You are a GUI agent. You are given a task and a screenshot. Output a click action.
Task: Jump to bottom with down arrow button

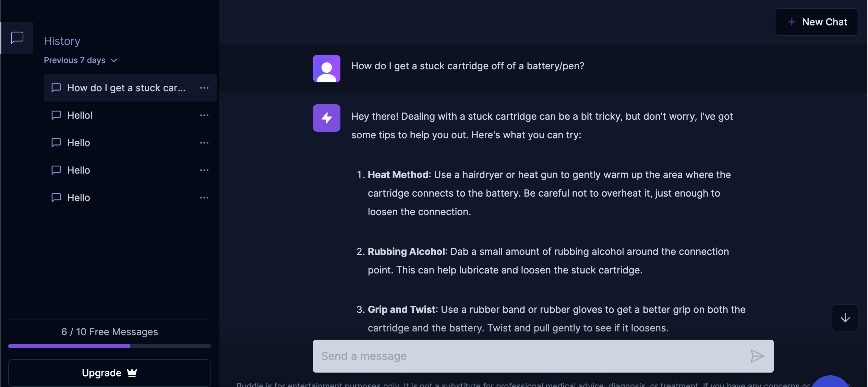tap(845, 318)
